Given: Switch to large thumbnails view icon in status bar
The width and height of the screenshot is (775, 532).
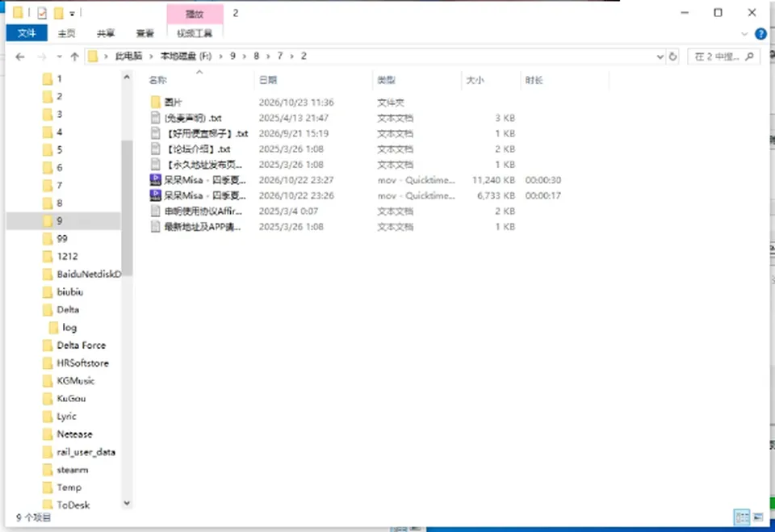Looking at the screenshot, I should pos(758,517).
